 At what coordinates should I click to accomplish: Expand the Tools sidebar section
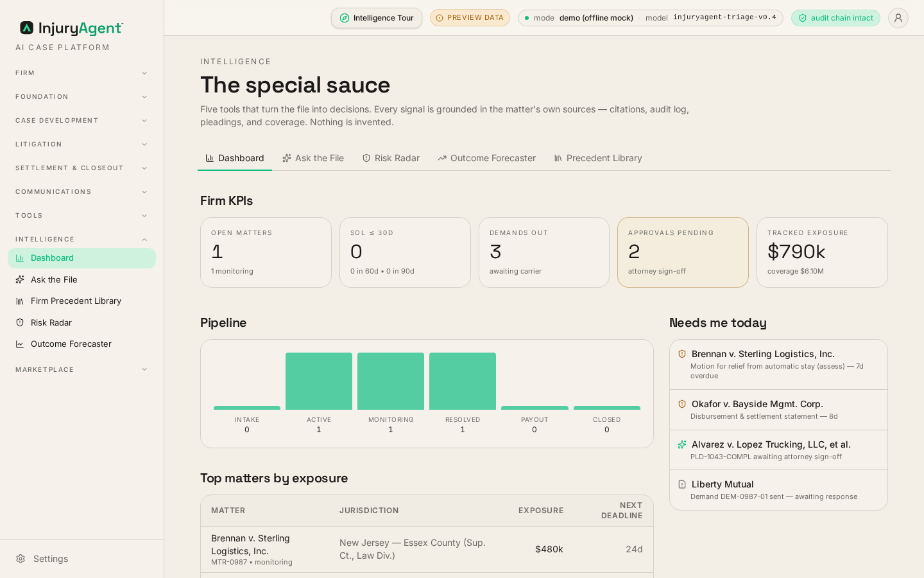tap(81, 216)
